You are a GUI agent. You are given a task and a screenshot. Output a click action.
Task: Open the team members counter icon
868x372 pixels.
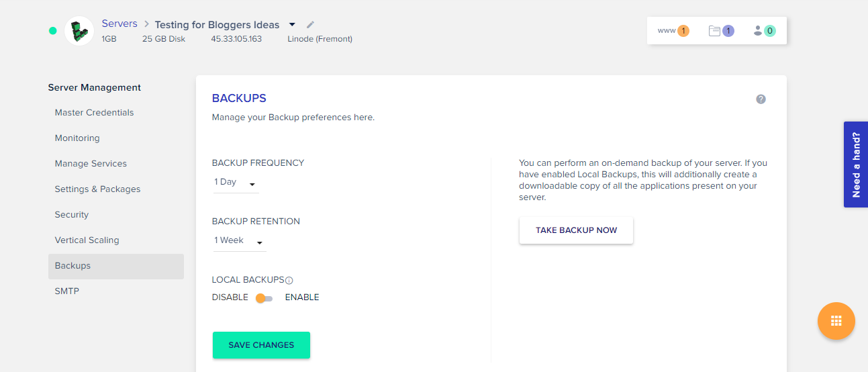pos(765,31)
